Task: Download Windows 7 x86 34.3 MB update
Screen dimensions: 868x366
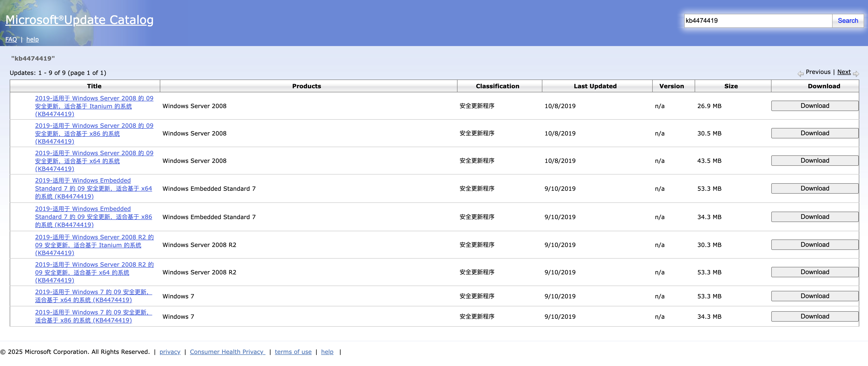Action: [814, 317]
